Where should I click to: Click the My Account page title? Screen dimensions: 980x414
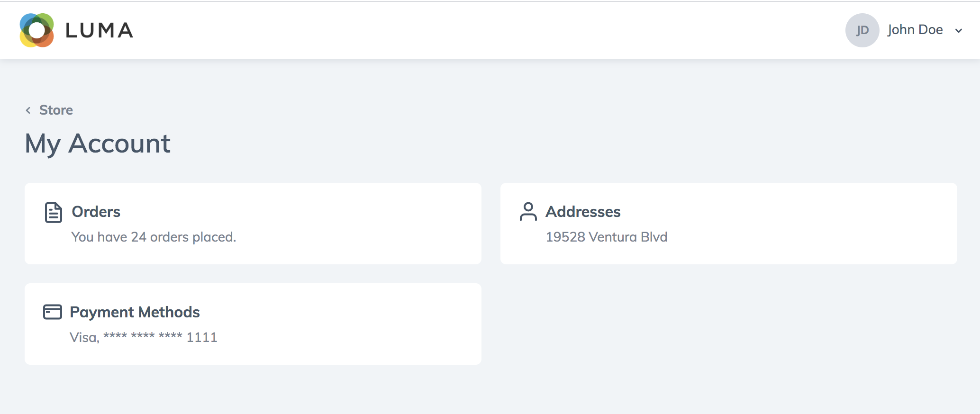[98, 144]
